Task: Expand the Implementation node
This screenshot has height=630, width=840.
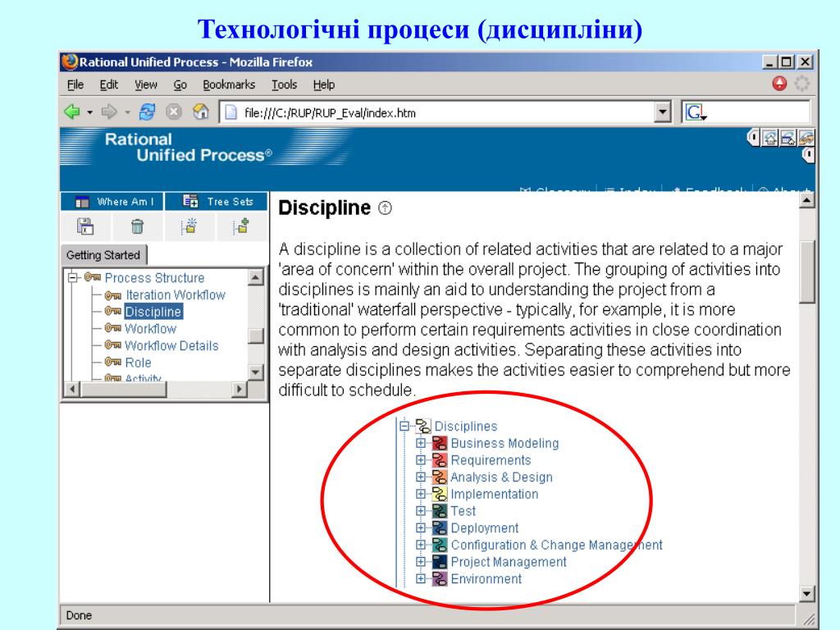Action: (421, 494)
